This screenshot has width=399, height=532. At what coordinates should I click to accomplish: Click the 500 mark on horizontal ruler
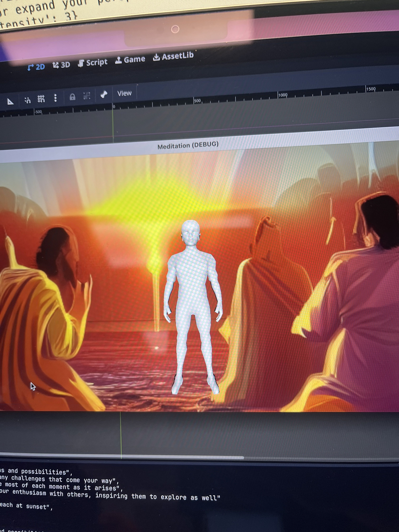tap(197, 101)
